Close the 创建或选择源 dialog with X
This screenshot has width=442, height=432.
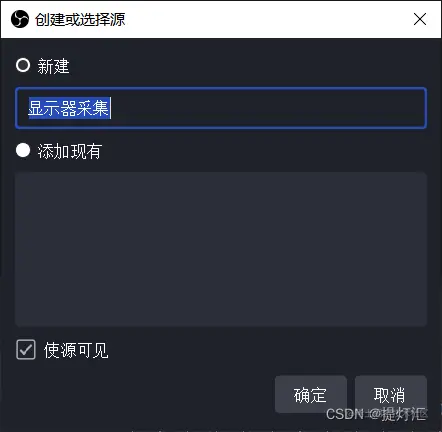tap(420, 19)
